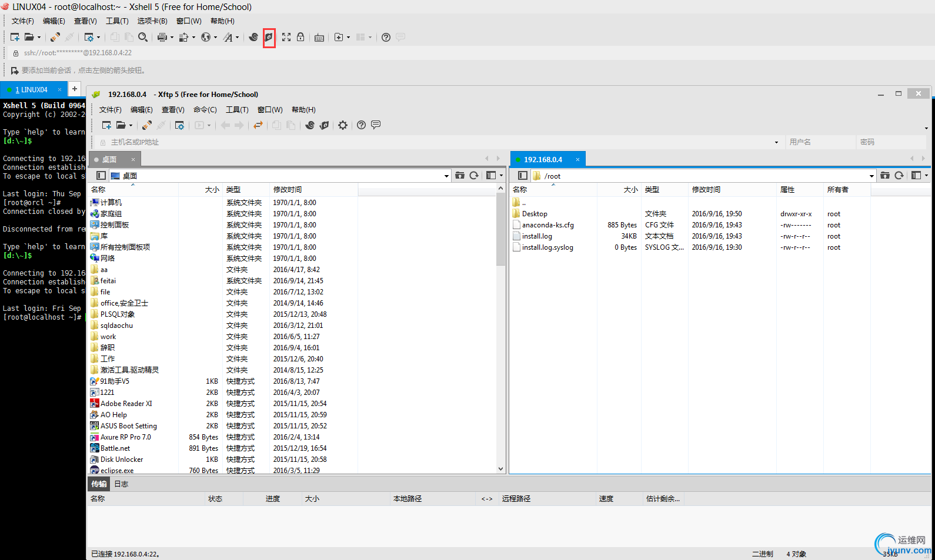
Task: Switch to the 日志 log tab
Action: (x=121, y=484)
